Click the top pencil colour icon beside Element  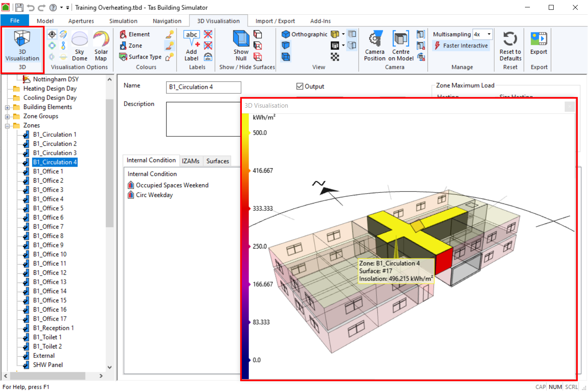(x=170, y=34)
